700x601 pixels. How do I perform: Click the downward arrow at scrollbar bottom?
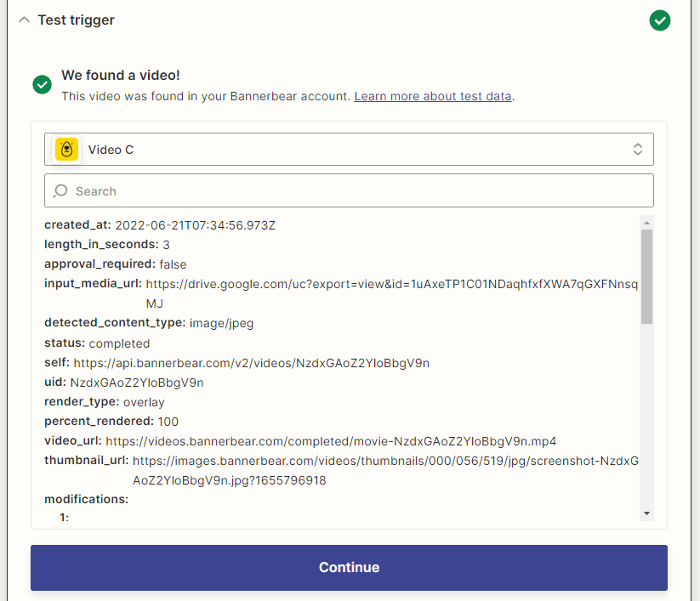click(646, 512)
